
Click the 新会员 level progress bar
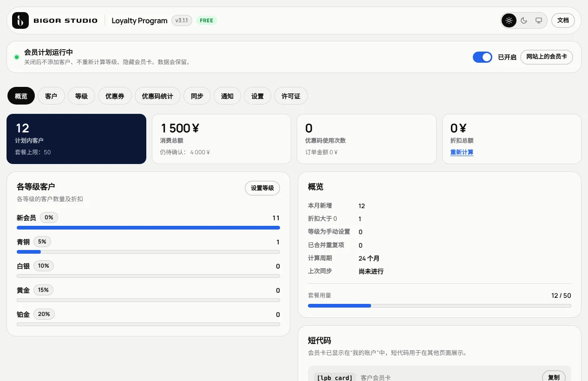(x=148, y=228)
